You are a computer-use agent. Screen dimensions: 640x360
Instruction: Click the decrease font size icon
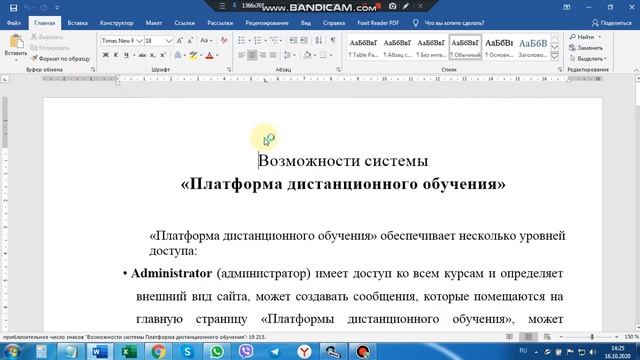tap(190, 41)
